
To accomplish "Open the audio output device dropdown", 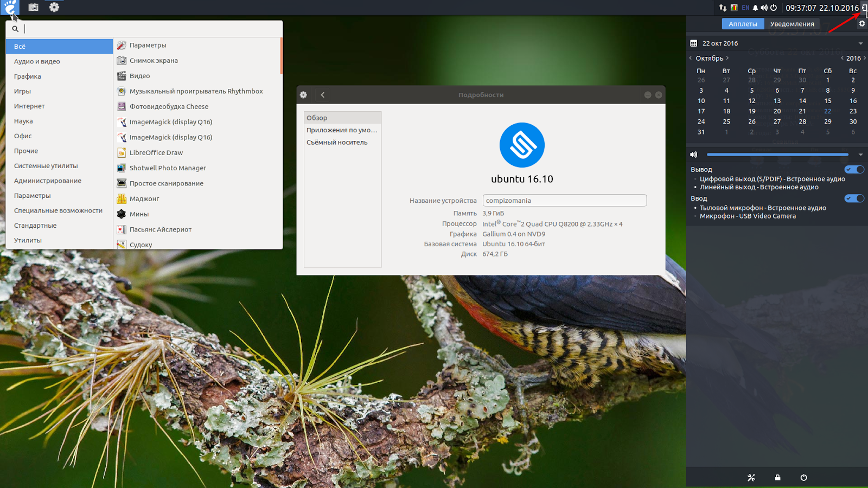I will (860, 155).
